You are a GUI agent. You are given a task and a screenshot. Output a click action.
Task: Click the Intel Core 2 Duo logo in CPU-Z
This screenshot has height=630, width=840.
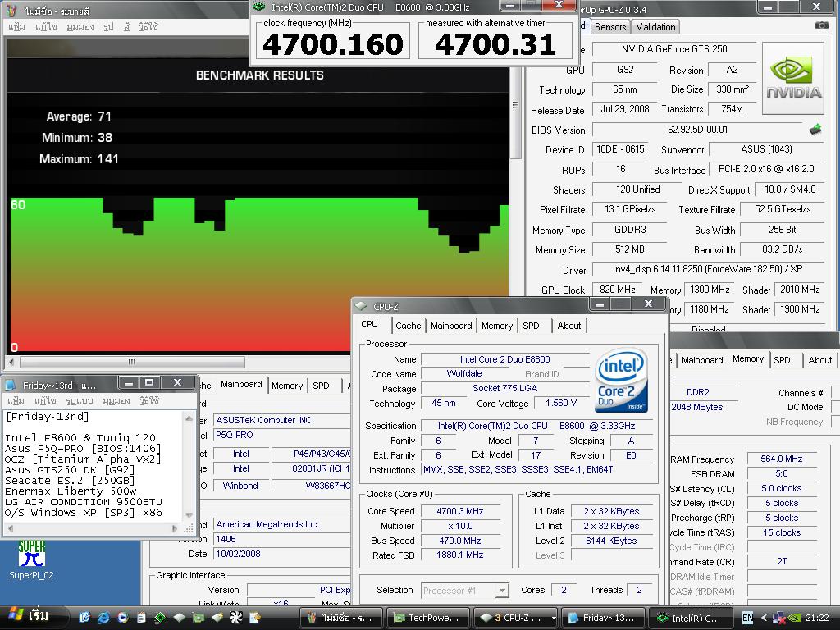[622, 381]
